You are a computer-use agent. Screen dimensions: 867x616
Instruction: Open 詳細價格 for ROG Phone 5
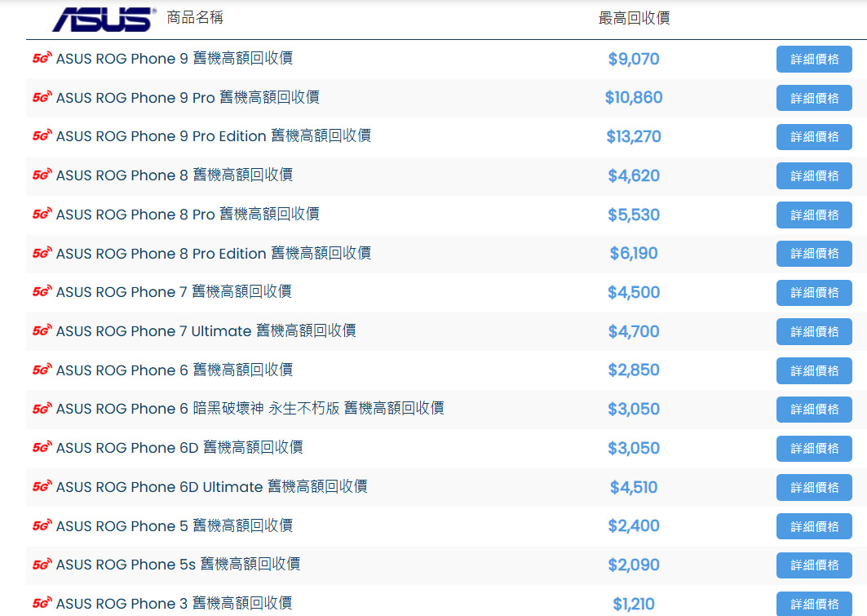point(814,526)
